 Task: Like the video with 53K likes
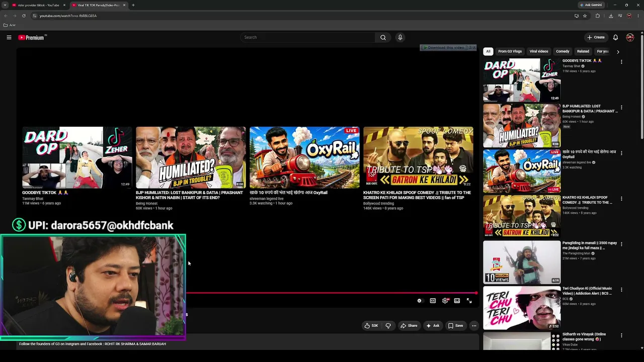click(x=371, y=326)
